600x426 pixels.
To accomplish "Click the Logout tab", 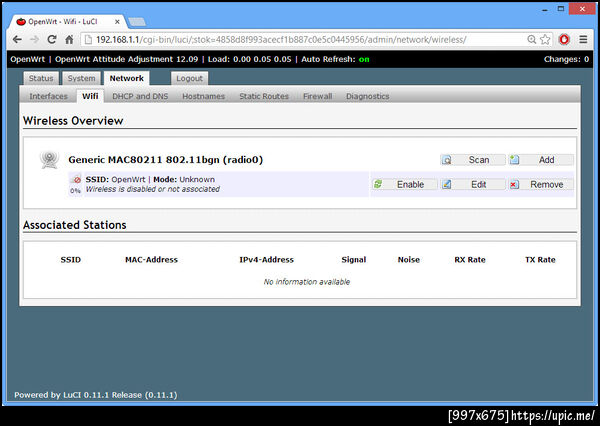I will pos(189,78).
